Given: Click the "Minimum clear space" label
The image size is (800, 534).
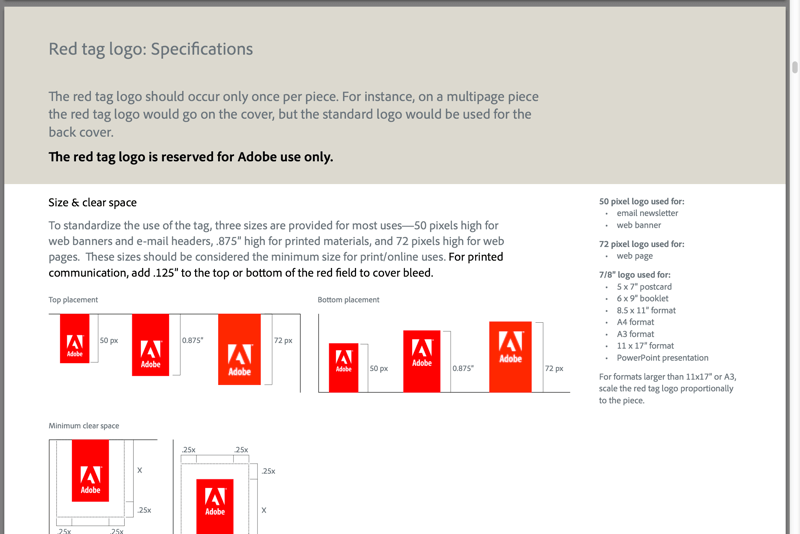Looking at the screenshot, I should click(84, 426).
